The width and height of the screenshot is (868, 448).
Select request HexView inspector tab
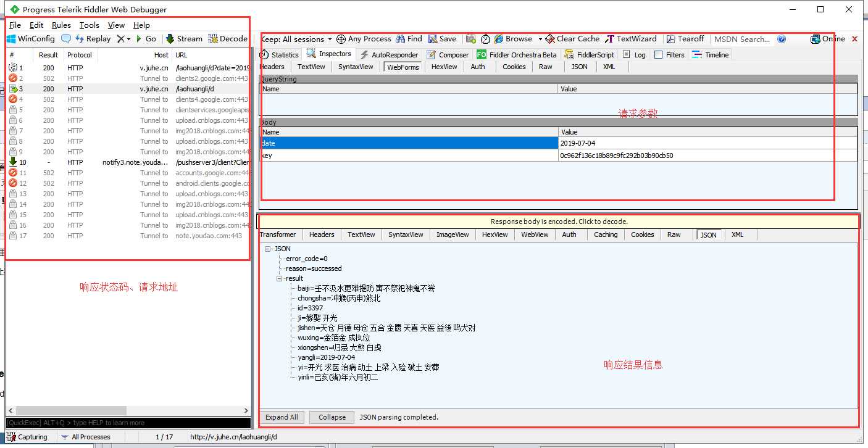click(x=444, y=67)
